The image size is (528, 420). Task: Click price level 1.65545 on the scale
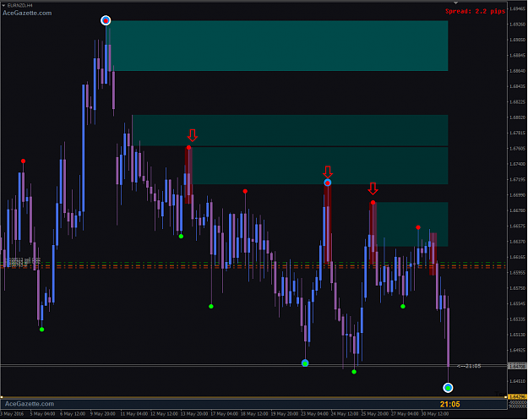(518, 303)
